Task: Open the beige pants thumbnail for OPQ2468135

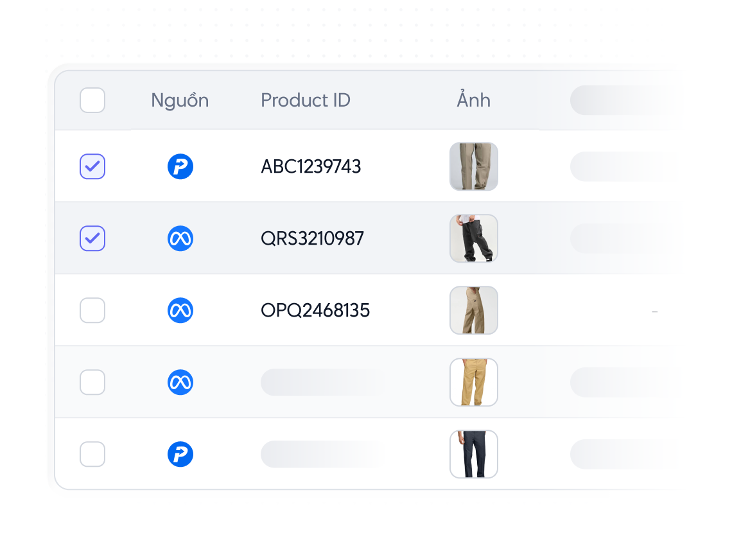Action: point(474,310)
